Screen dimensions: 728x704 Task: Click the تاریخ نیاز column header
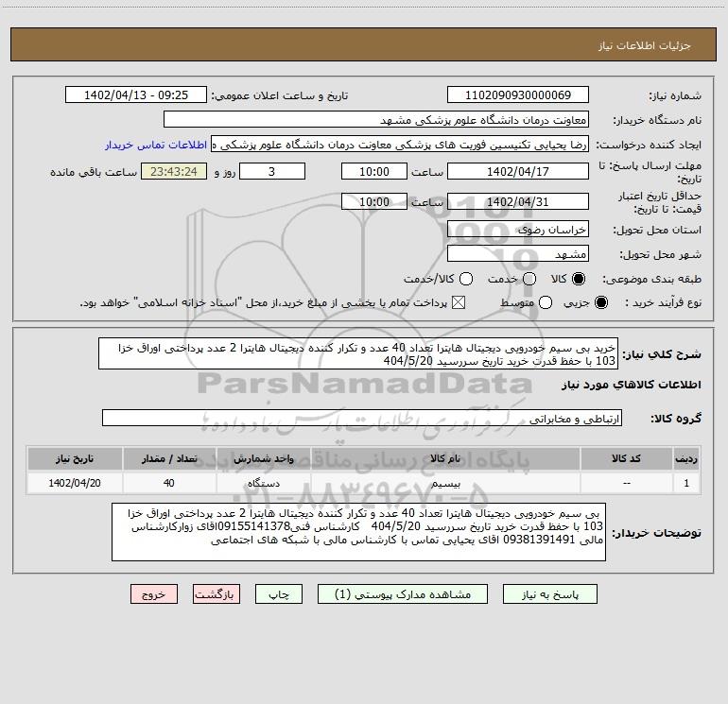coord(75,459)
